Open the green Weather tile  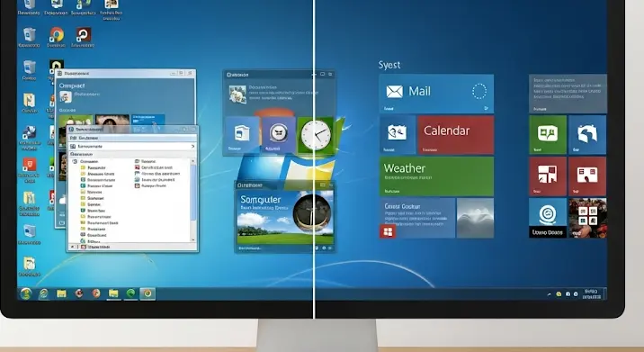pos(436,176)
